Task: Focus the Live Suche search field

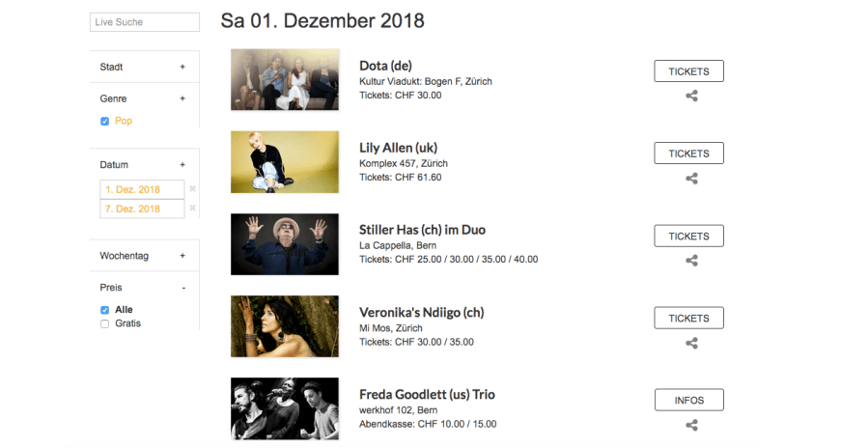Action: click(x=145, y=22)
